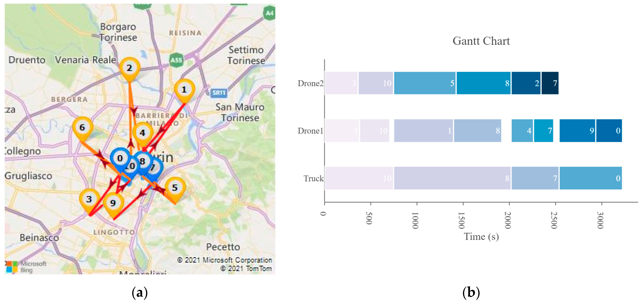Click the Borgaro Torinese map label
644x303 pixels.
pos(118,32)
